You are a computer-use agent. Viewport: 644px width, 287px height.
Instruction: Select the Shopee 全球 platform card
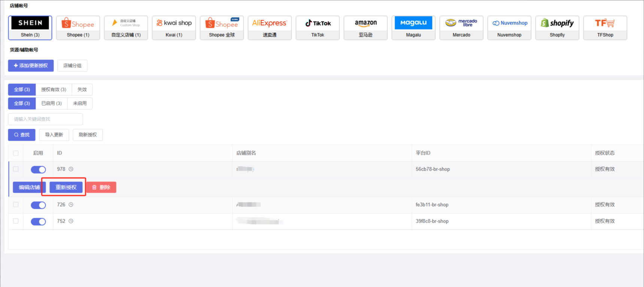click(x=222, y=28)
